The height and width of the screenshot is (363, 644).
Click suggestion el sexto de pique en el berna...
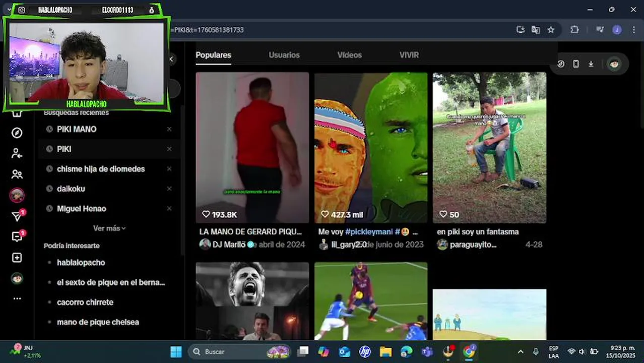tap(111, 282)
